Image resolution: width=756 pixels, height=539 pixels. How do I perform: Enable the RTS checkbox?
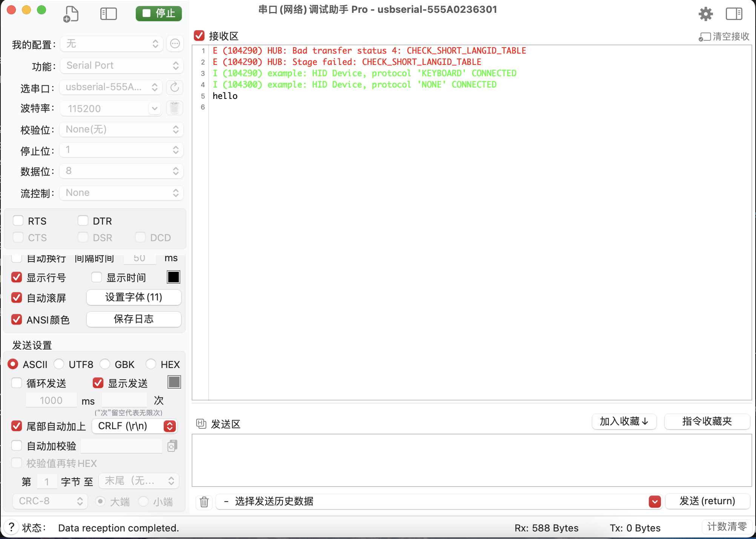tap(18, 220)
